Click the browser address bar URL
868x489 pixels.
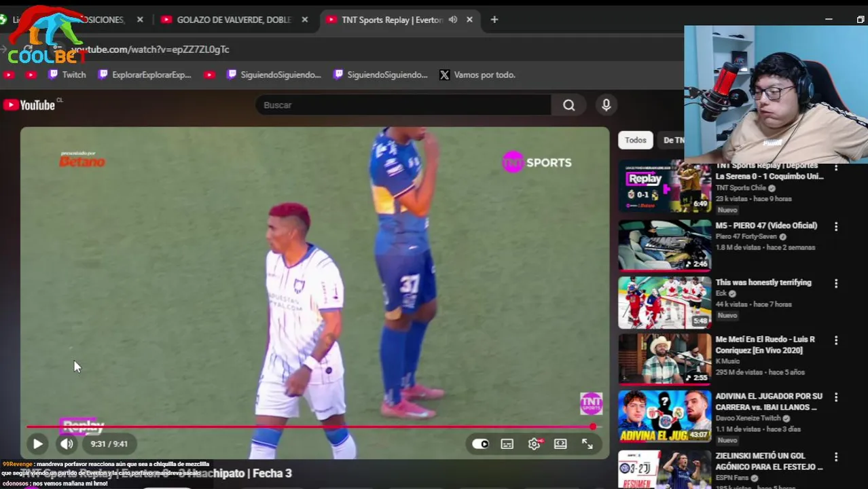coord(149,49)
